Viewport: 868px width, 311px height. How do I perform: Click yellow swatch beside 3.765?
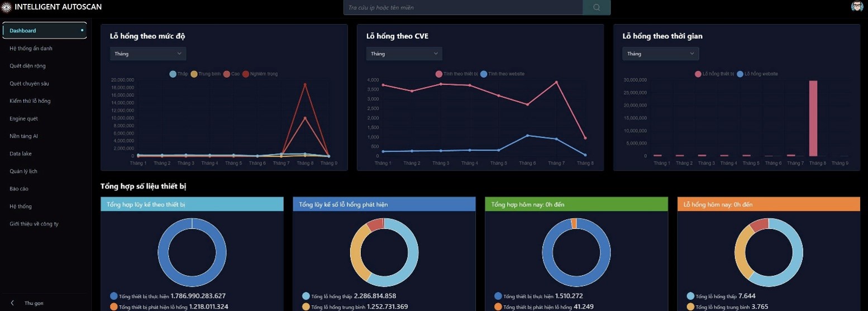[690, 307]
